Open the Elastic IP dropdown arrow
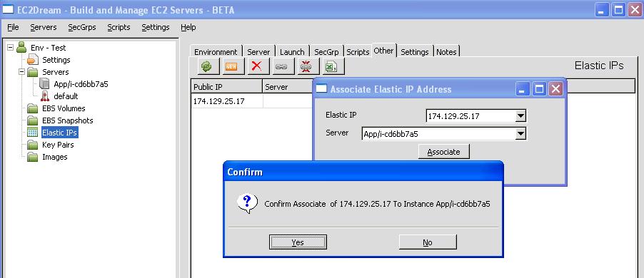This screenshot has width=644, height=278. (520, 116)
